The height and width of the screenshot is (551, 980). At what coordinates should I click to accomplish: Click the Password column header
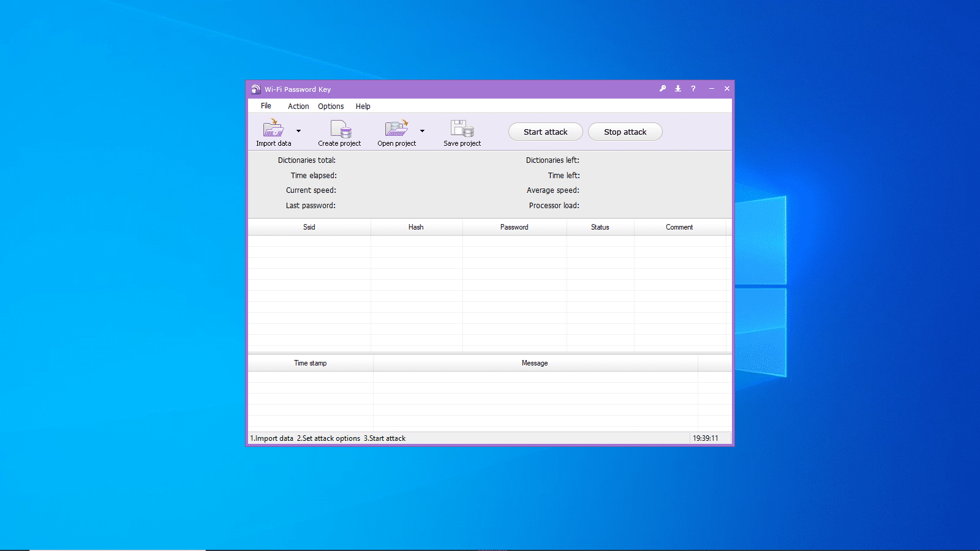[x=514, y=227]
